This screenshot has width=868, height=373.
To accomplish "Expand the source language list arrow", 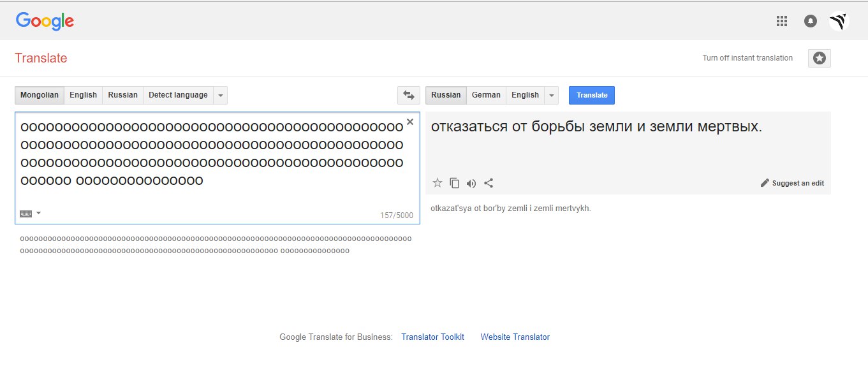I will click(x=221, y=95).
